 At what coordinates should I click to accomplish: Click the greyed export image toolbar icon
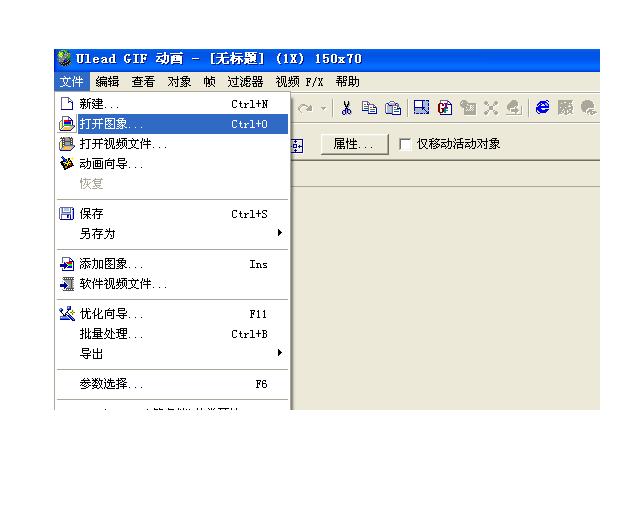coord(514,108)
